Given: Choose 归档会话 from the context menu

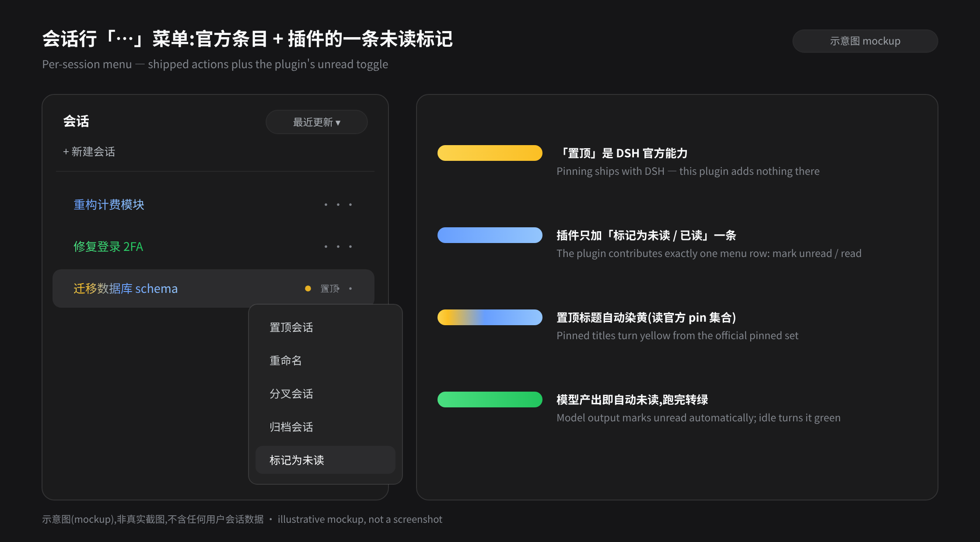Looking at the screenshot, I should point(325,427).
